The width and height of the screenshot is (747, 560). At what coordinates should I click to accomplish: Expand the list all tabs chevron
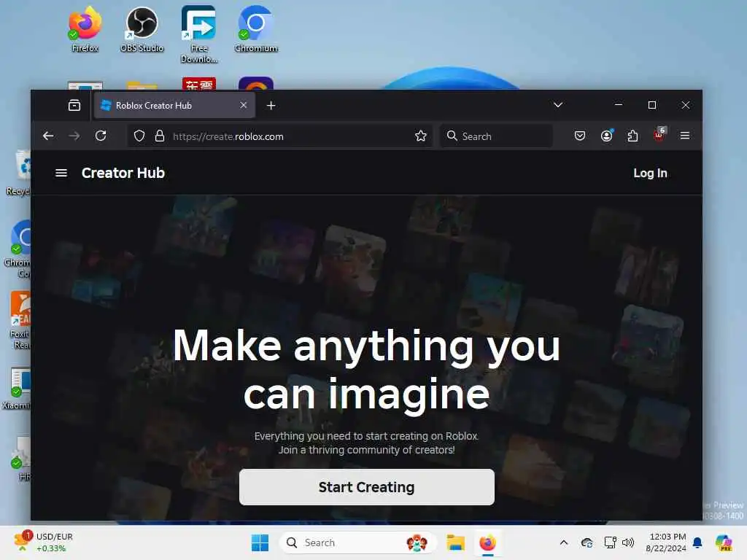tap(558, 105)
